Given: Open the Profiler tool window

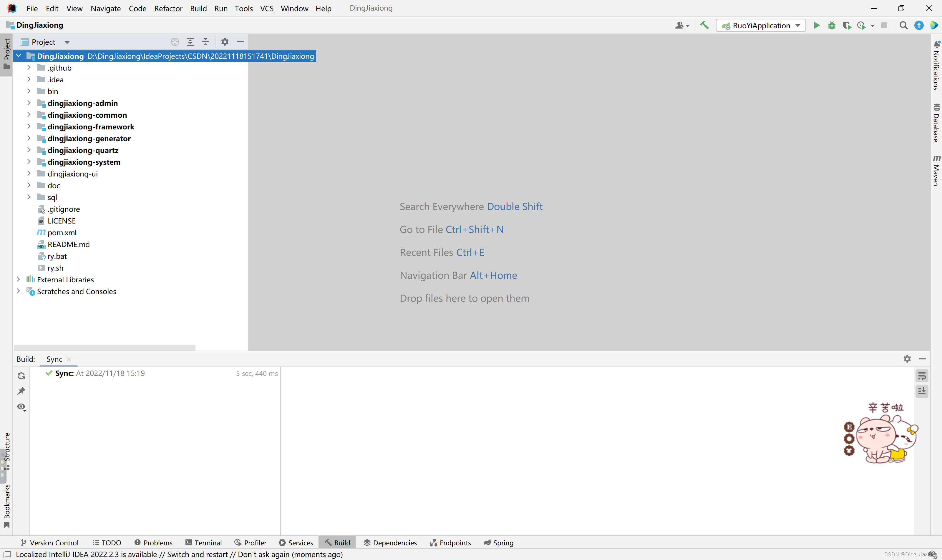Looking at the screenshot, I should coord(251,543).
